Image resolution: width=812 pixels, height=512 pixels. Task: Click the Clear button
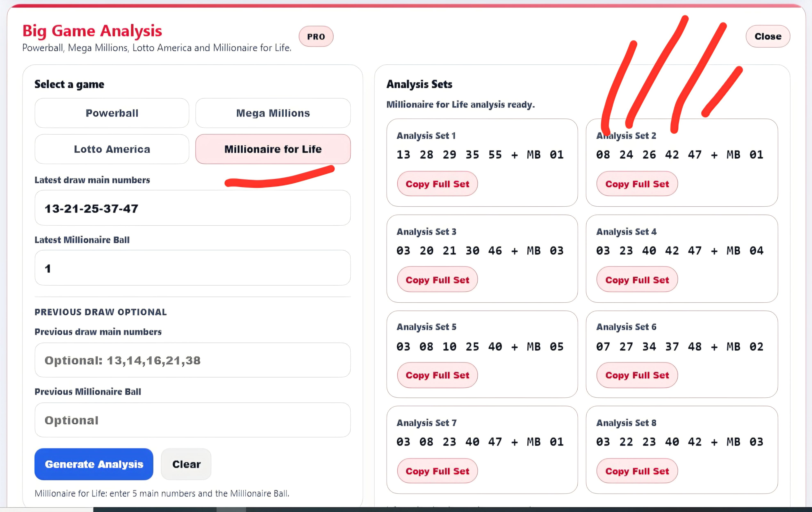coord(186,464)
